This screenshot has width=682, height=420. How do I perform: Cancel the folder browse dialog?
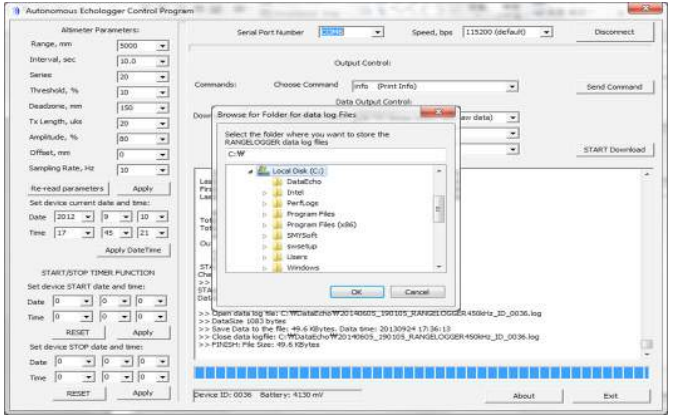417,291
